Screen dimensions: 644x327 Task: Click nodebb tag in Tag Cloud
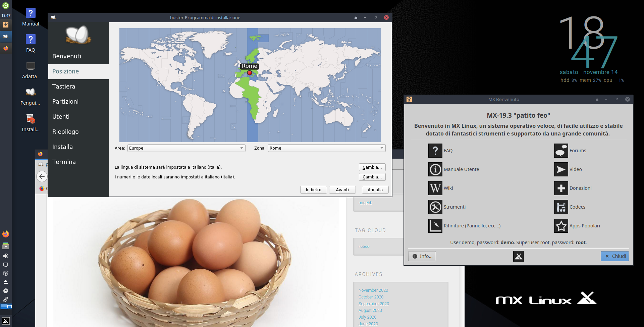364,247
